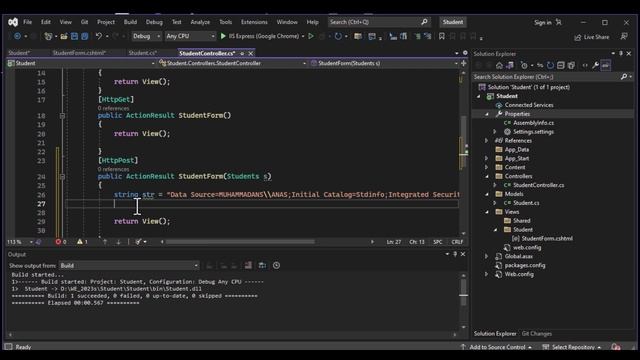
Task: Click the Undo arrow icon
Action: coord(98,36)
